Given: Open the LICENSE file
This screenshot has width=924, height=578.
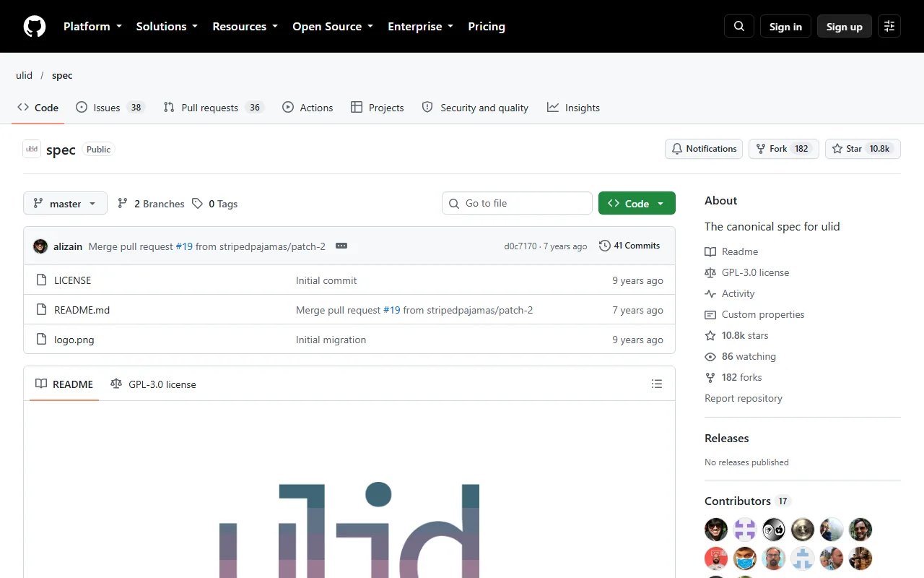Looking at the screenshot, I should (72, 280).
